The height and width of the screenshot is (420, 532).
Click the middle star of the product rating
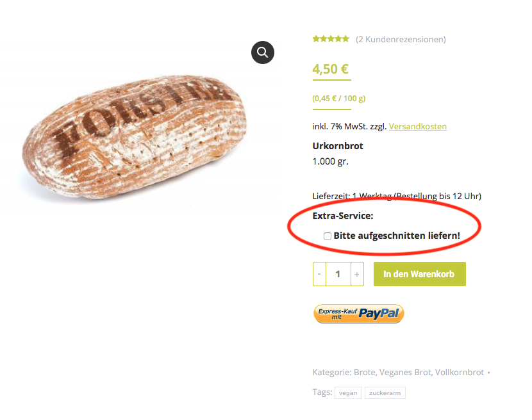pyautogui.click(x=331, y=38)
